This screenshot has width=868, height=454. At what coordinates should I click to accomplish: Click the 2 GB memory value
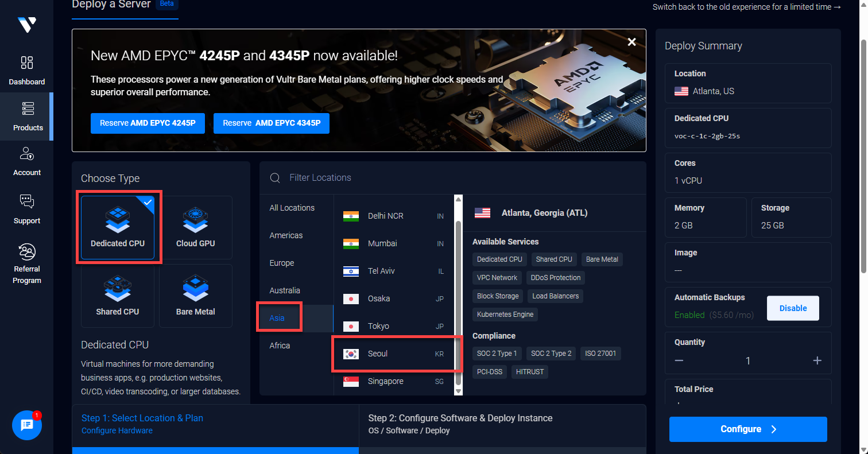click(684, 226)
